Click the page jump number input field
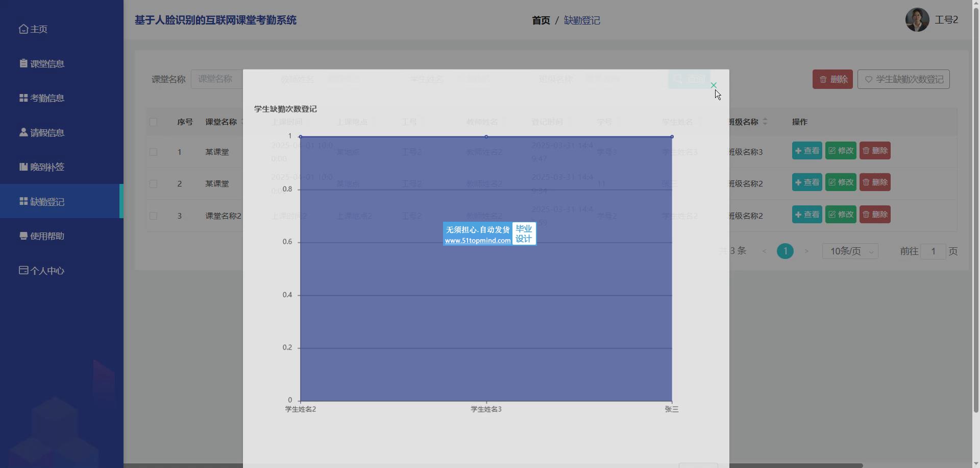 933,251
